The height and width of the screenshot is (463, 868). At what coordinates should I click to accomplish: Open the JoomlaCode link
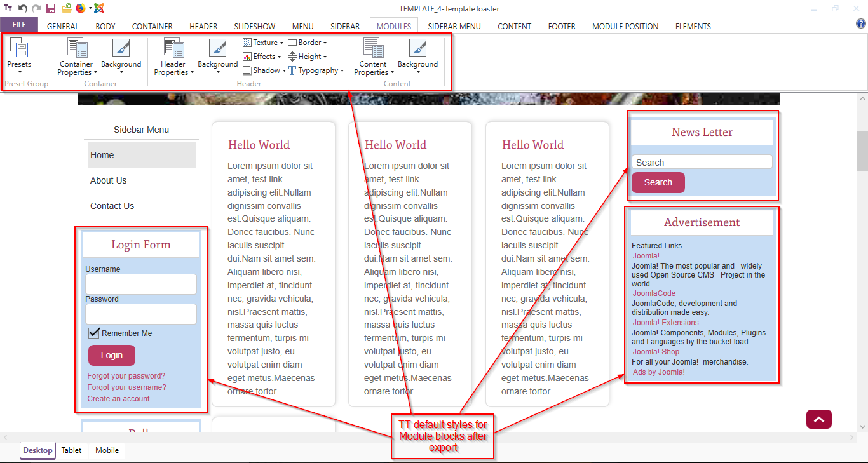click(654, 293)
